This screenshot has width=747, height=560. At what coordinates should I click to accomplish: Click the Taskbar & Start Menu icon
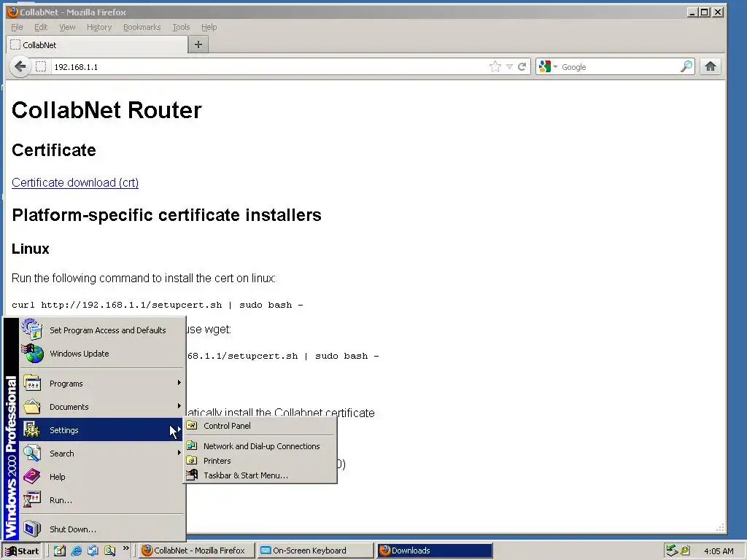tap(192, 475)
